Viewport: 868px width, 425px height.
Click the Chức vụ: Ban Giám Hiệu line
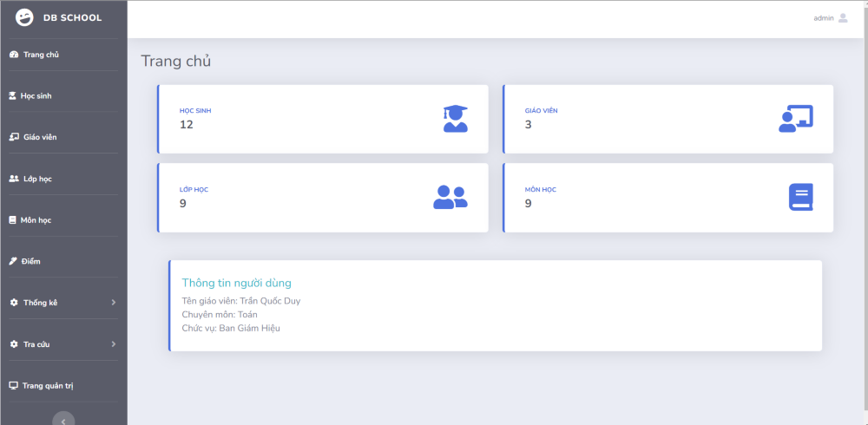point(231,328)
